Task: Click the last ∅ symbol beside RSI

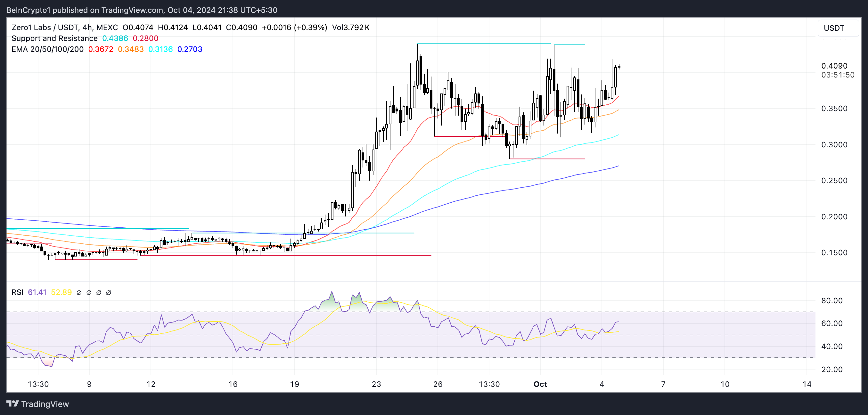Action: pos(109,292)
